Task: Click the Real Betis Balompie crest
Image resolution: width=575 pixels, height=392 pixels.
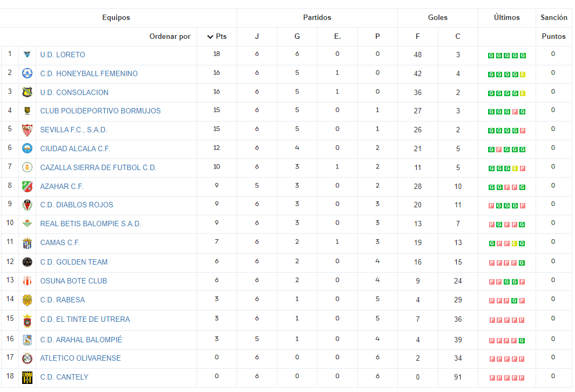Action: 27,224
